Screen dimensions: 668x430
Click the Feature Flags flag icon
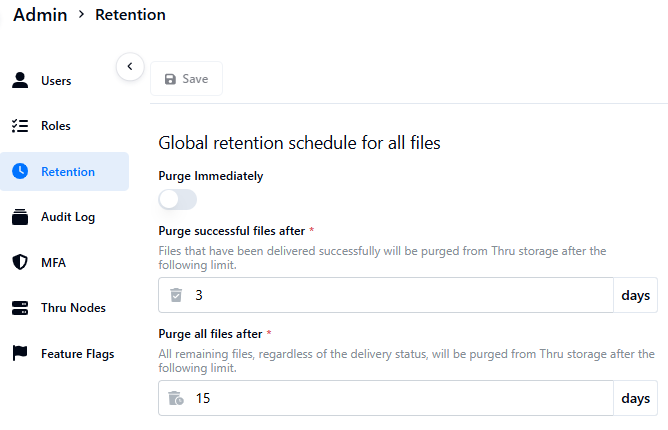pos(19,354)
